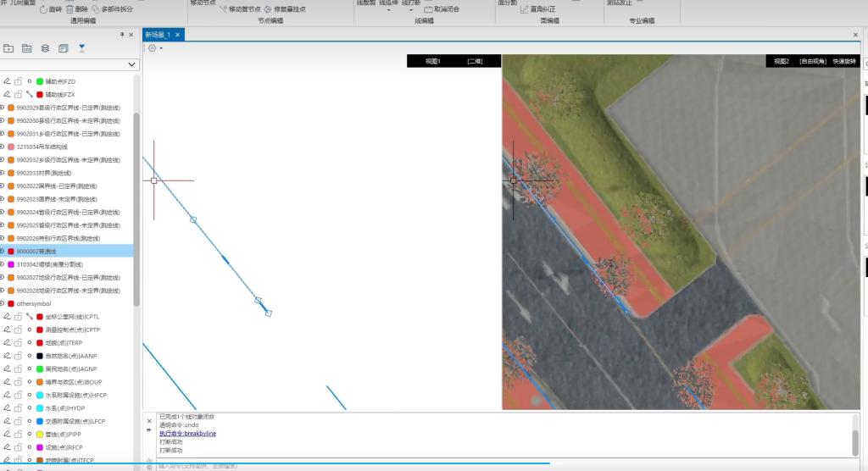This screenshot has width=868, height=471.
Task: Click the 修复悬挂点 tool
Action: 285,8
